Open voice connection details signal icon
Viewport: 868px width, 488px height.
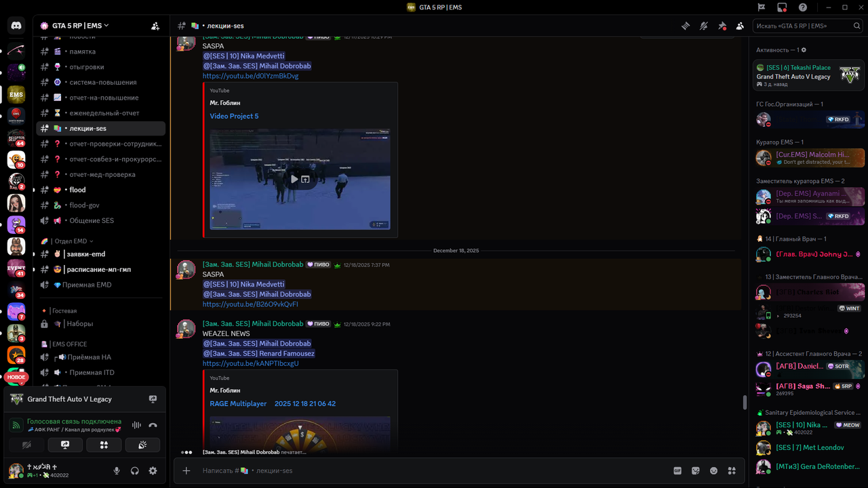coord(16,425)
